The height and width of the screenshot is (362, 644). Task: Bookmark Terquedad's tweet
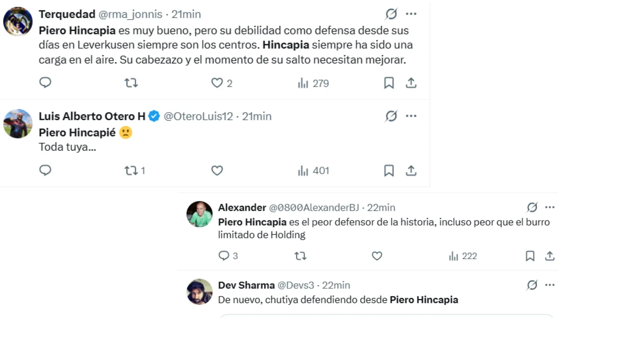pyautogui.click(x=389, y=83)
